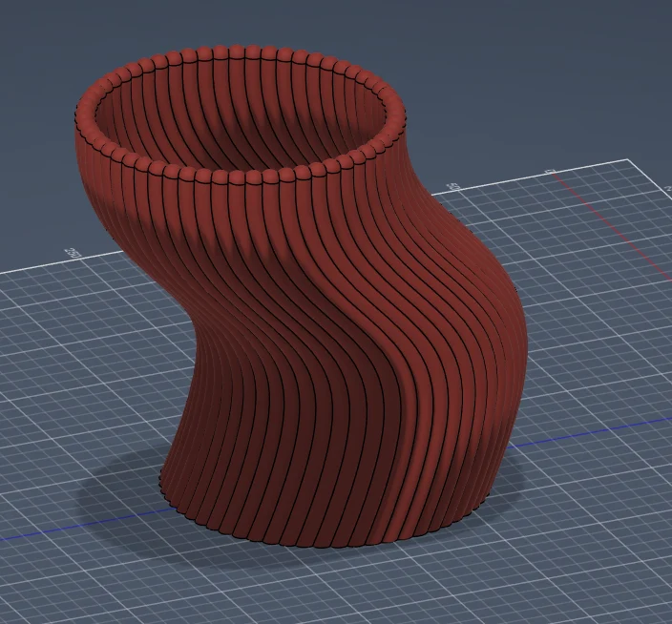
Task: Click the far corner of the build plate grid
Action: [x=629, y=159]
